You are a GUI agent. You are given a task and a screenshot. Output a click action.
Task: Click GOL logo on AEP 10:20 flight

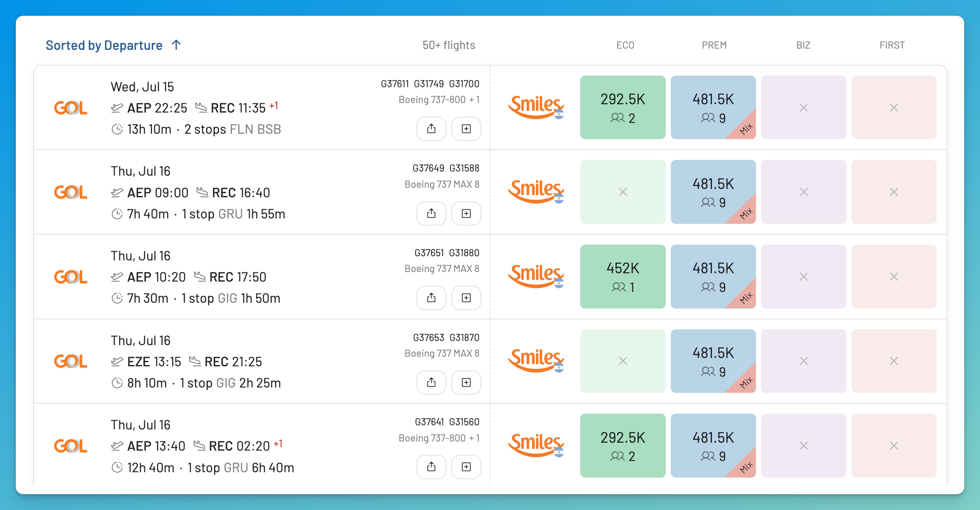tap(71, 277)
